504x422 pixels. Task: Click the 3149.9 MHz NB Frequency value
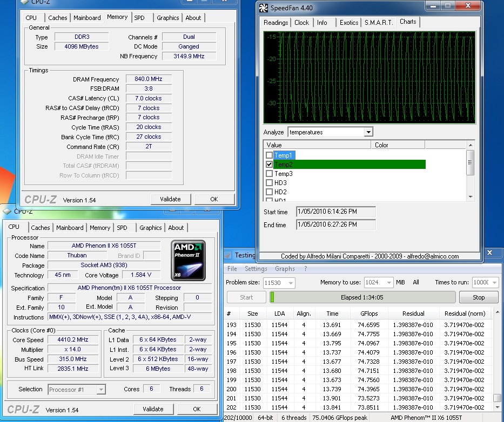pos(189,56)
